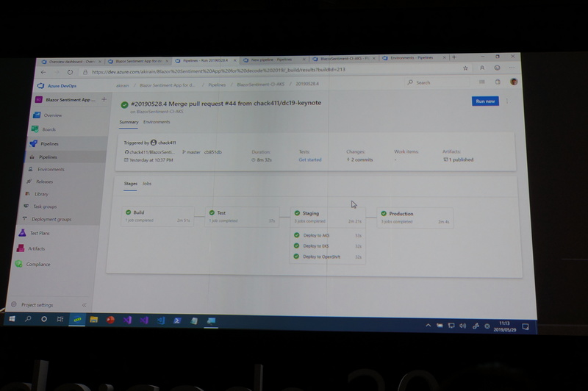This screenshot has height=391, width=588.
Task: Click the browser refresh button
Action: click(70, 72)
